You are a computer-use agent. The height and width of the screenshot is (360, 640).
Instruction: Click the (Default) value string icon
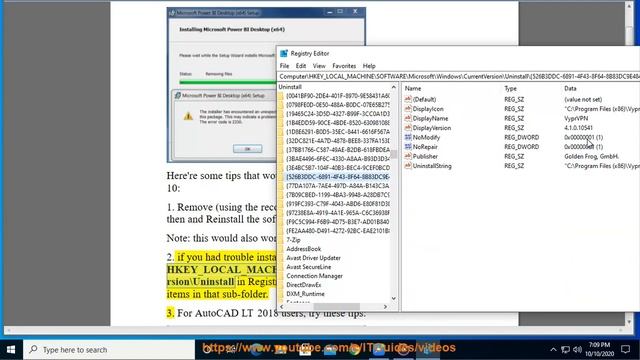tap(408, 99)
